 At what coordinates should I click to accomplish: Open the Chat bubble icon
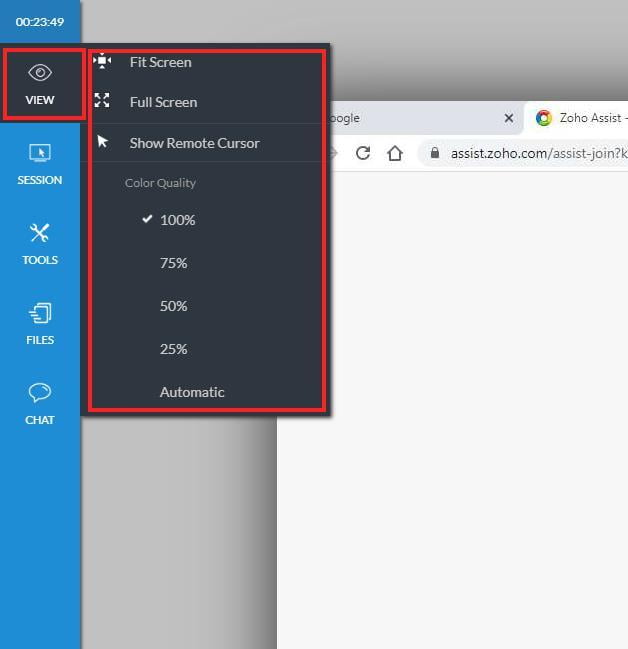(40, 393)
